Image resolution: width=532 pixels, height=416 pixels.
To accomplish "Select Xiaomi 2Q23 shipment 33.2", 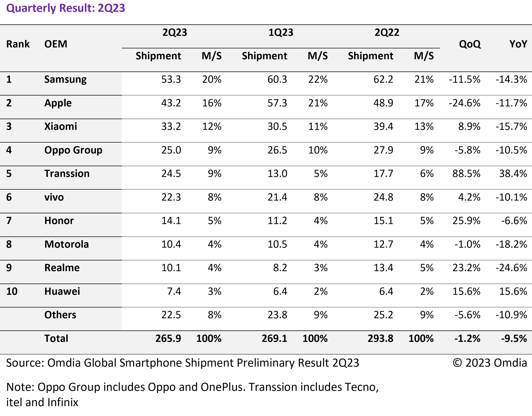I will click(x=171, y=126).
